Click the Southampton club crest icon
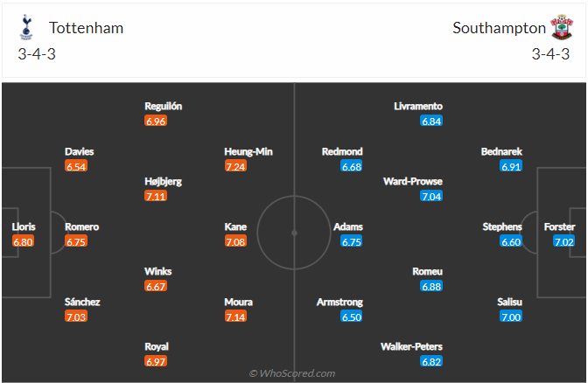The height and width of the screenshot is (383, 588). (x=560, y=28)
